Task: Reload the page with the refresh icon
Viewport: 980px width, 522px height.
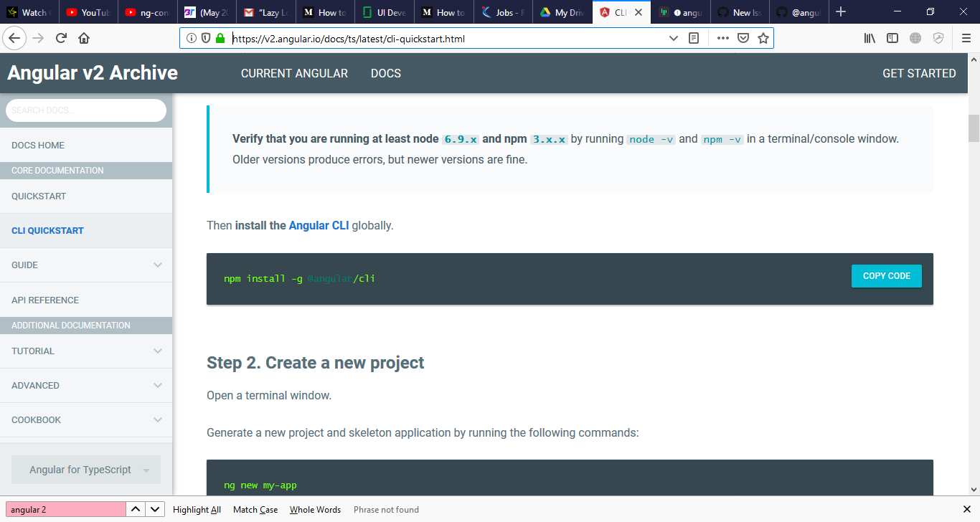Action: point(62,38)
